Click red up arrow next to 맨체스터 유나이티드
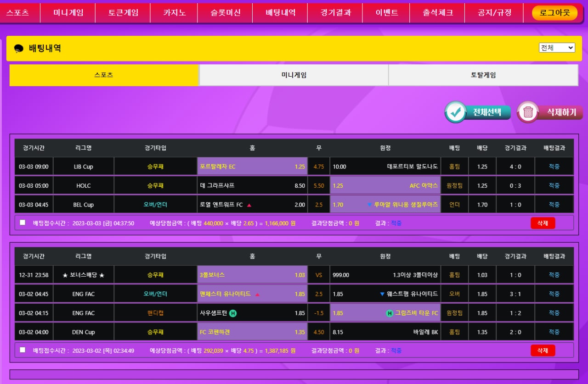 pos(257,294)
